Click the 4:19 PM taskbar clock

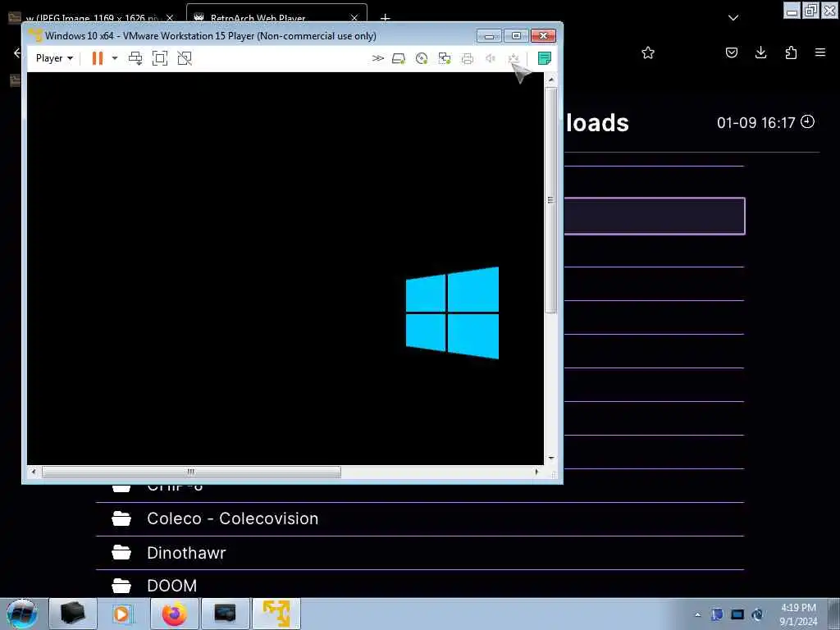click(798, 614)
